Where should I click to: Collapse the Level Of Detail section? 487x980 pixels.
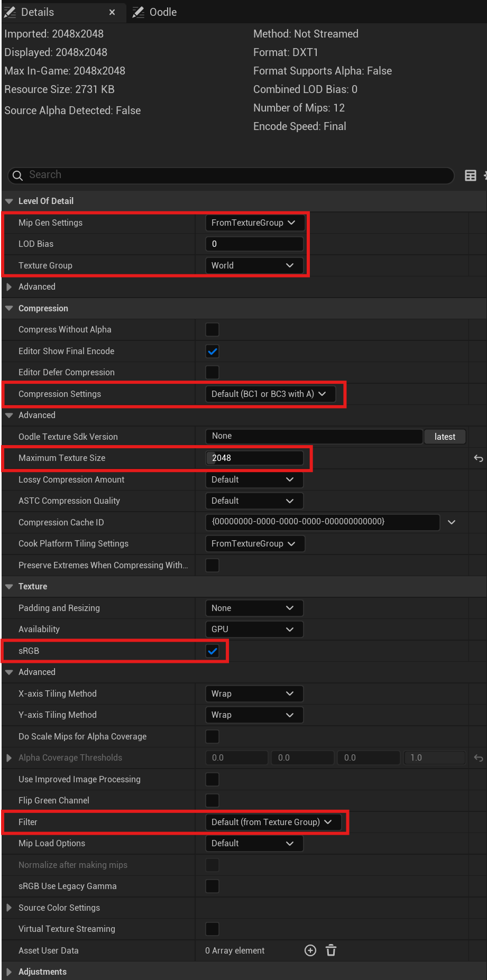(x=9, y=201)
